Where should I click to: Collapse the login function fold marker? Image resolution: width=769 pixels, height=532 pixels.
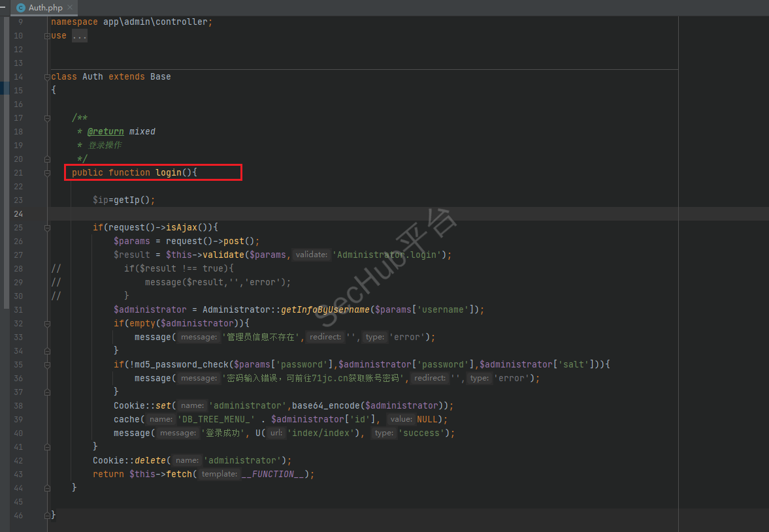pos(47,173)
